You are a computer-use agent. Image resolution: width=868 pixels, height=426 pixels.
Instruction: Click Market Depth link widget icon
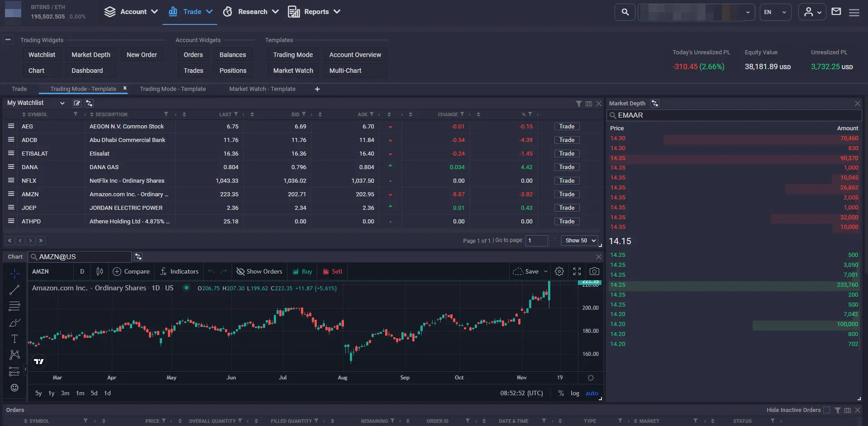click(655, 104)
